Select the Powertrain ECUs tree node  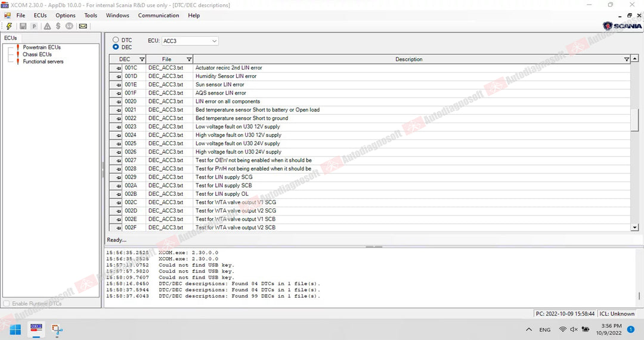(x=42, y=47)
